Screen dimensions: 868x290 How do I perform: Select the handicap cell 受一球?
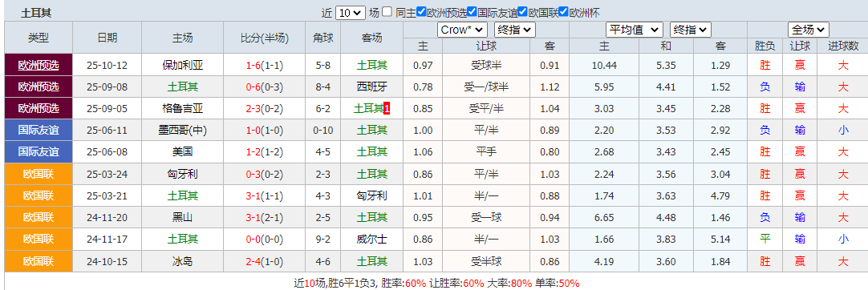486,218
